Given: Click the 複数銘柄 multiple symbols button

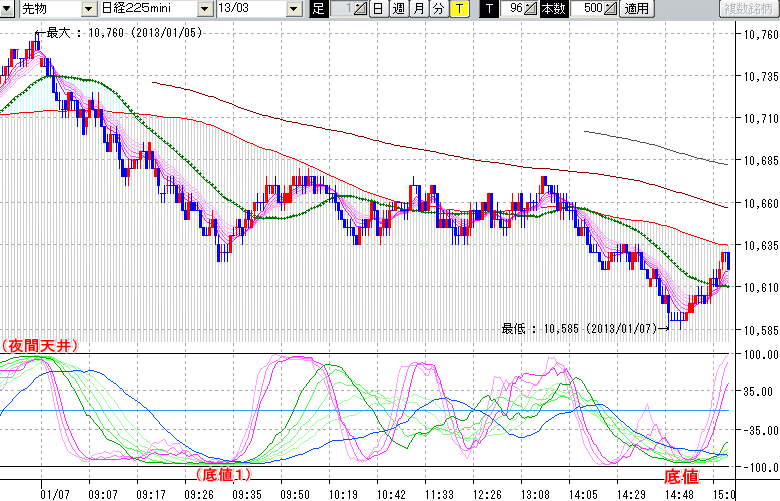Looking at the screenshot, I should click(748, 9).
